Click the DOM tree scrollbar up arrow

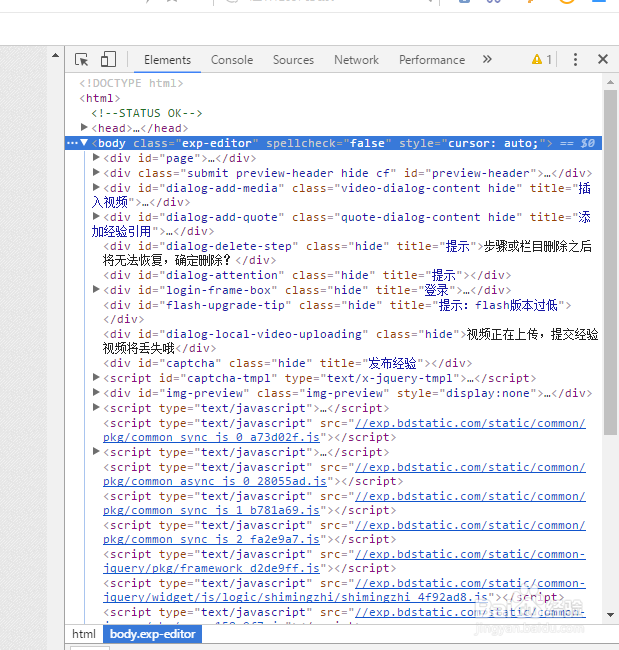click(610, 82)
